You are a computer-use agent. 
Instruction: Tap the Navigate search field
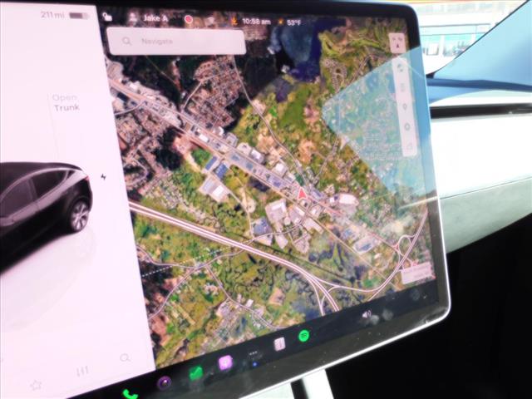pos(176,42)
